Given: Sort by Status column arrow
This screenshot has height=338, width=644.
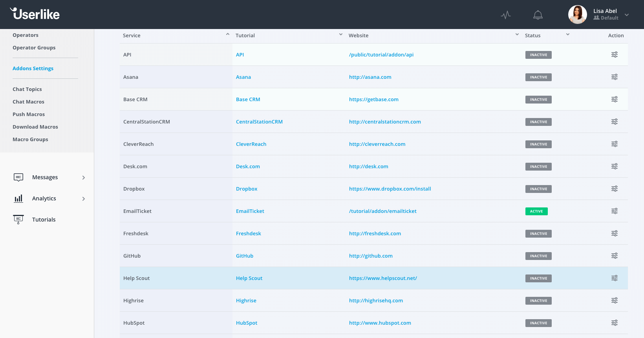Looking at the screenshot, I should click(x=568, y=35).
